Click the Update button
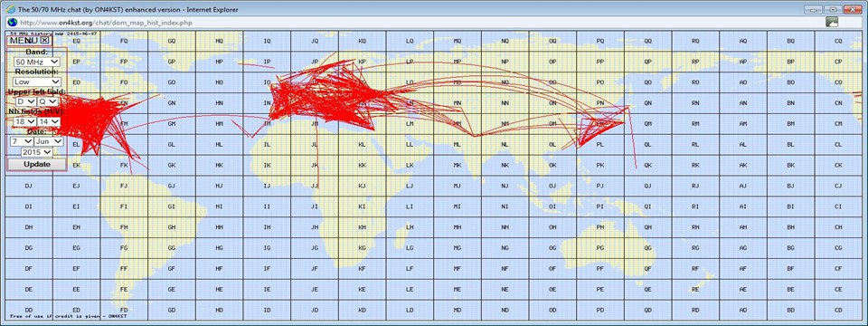This screenshot has width=868, height=326. click(x=36, y=165)
